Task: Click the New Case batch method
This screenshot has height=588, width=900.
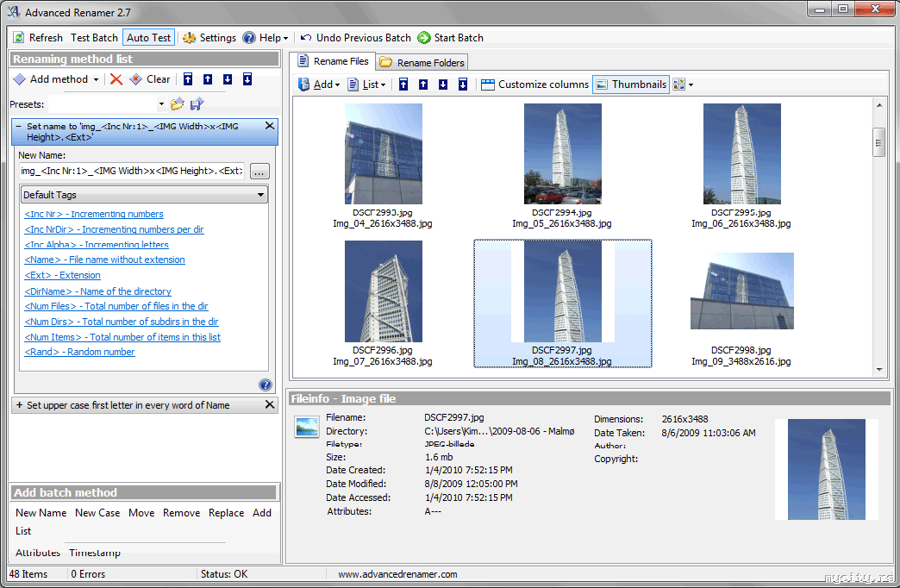Action: pyautogui.click(x=97, y=513)
